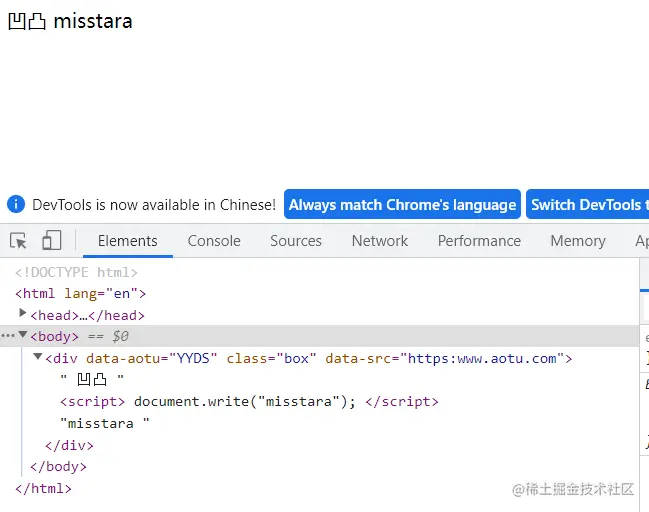Switch to the Network tab
649x512 pixels.
click(380, 241)
